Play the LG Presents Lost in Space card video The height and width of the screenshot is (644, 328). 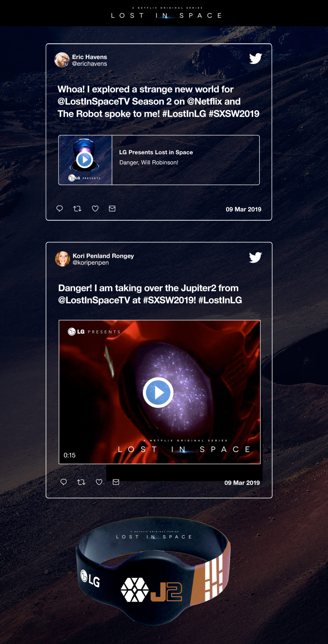[x=85, y=159]
